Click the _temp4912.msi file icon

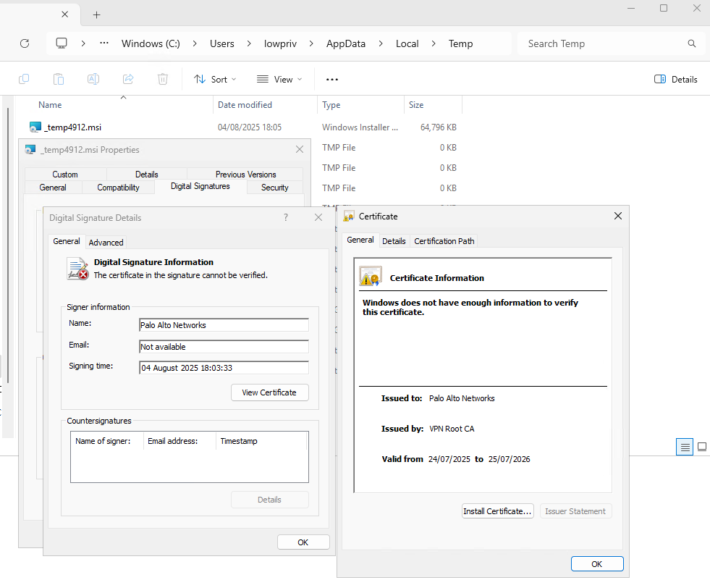tap(35, 127)
